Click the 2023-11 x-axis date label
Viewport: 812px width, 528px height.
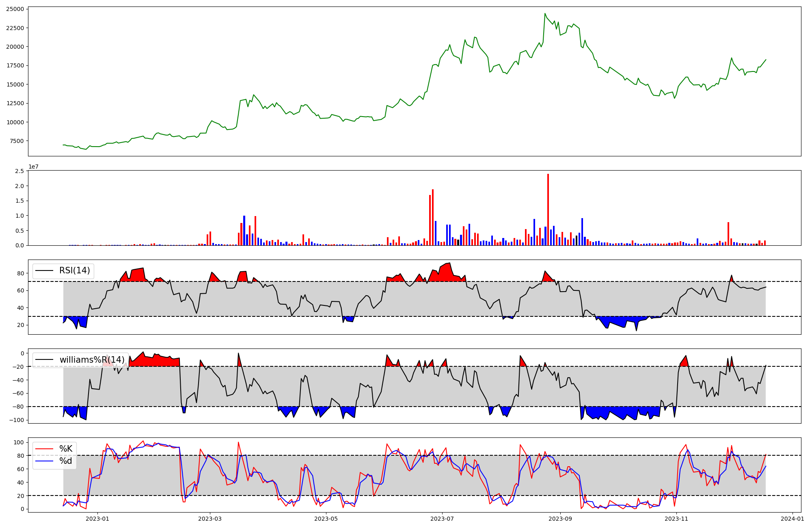(677, 518)
